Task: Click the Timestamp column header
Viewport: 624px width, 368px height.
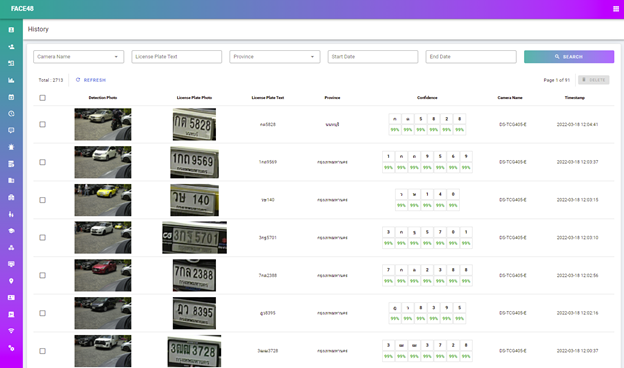Action: (575, 97)
